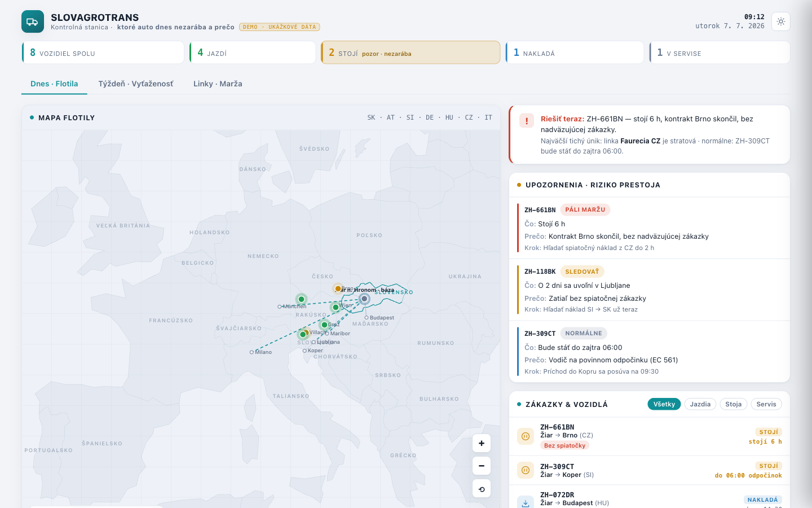812x508 pixels.
Task: Click the 'stojí 6 h' status text
Action: tap(765, 442)
